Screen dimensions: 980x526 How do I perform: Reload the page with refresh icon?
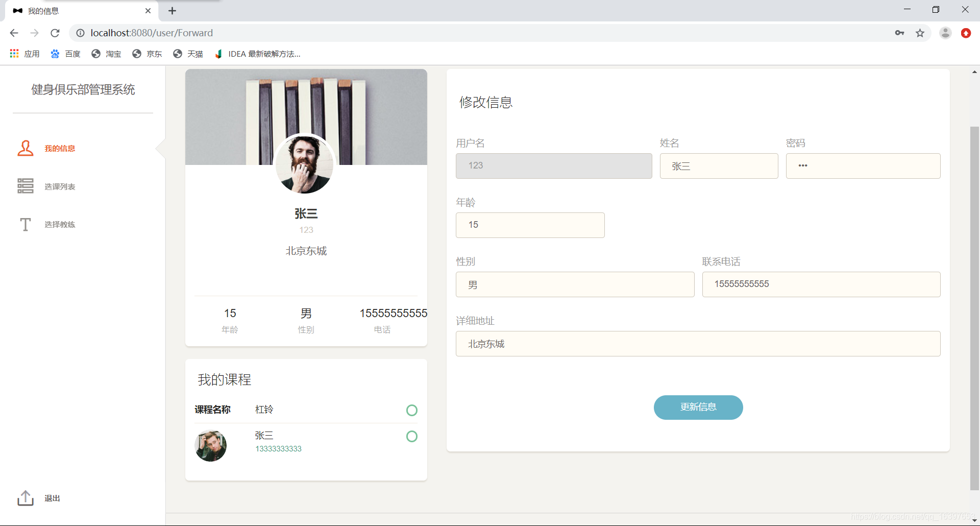click(55, 33)
